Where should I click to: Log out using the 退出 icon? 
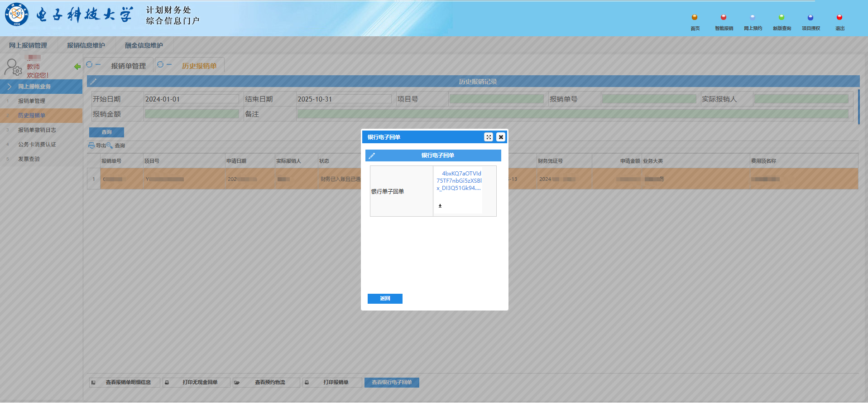839,18
